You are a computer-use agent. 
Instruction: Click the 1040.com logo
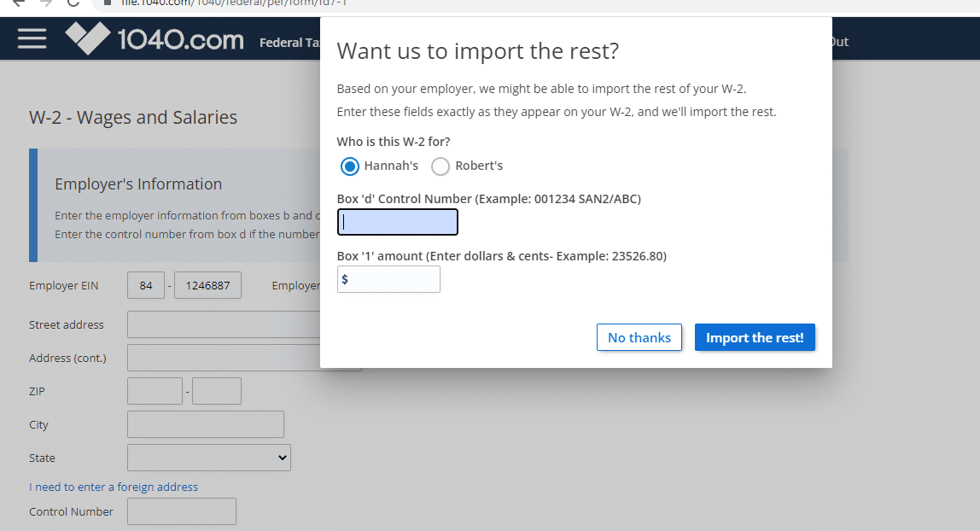pyautogui.click(x=154, y=38)
